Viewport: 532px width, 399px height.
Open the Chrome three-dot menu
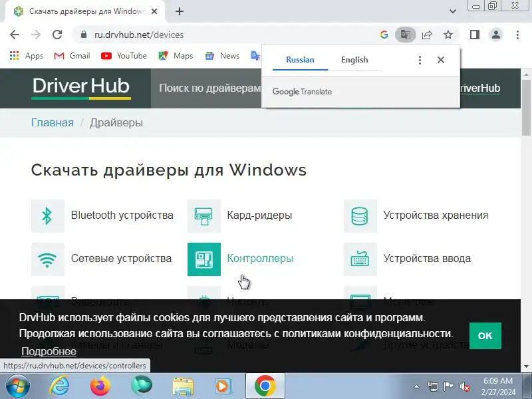pyautogui.click(x=517, y=35)
